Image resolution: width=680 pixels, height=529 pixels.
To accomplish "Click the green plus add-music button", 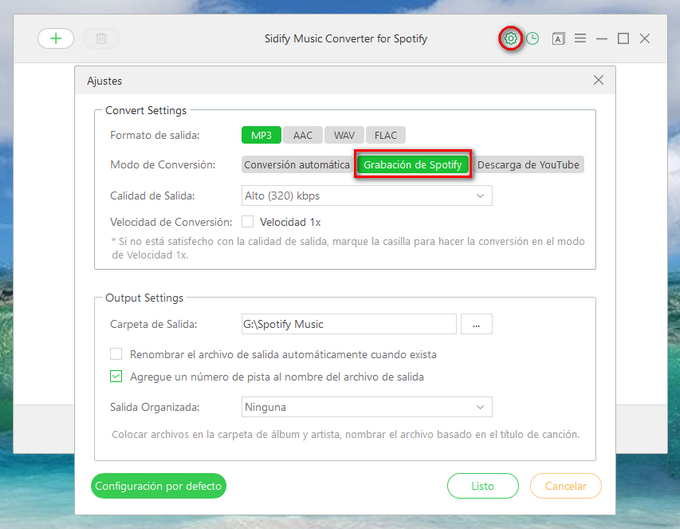I will click(56, 39).
